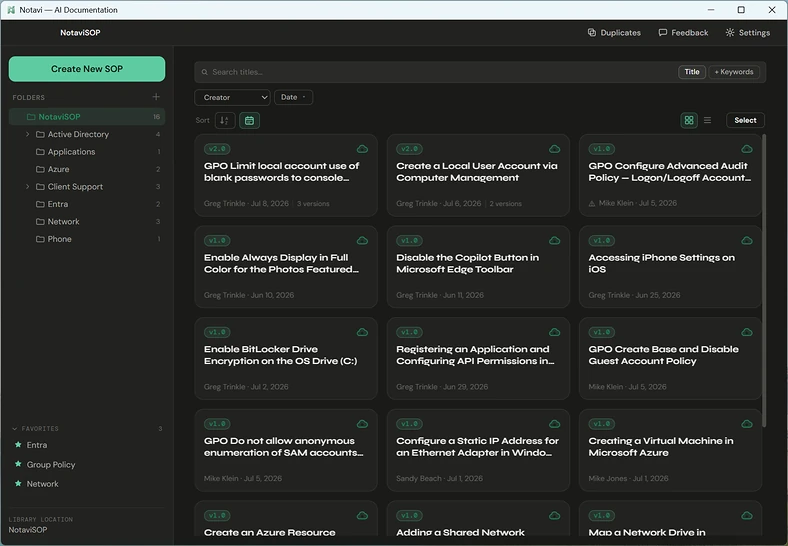Click the NotaviSOP library location text
Image resolution: width=788 pixels, height=546 pixels.
coord(28,530)
